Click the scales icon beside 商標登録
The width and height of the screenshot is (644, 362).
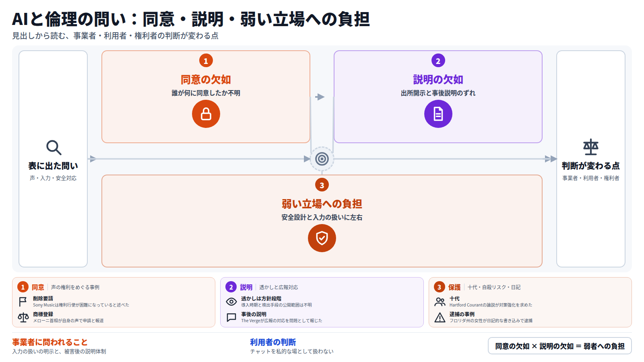(23, 317)
